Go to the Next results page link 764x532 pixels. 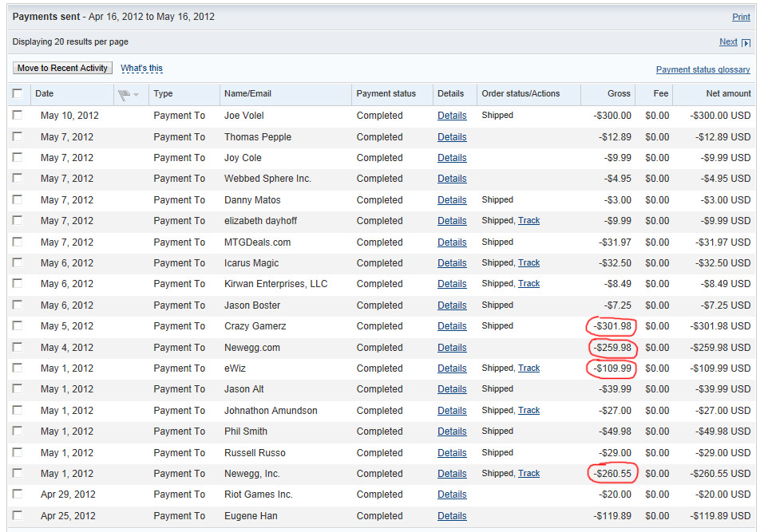(x=728, y=42)
